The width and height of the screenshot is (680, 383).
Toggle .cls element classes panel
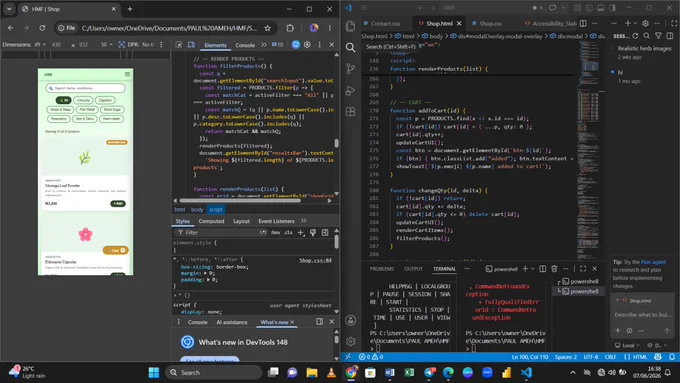click(288, 232)
